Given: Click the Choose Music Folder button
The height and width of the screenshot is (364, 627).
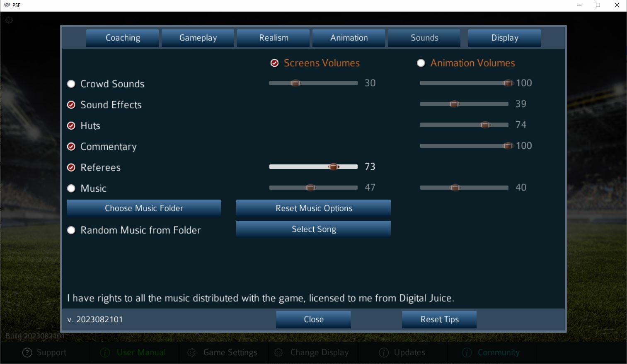Looking at the screenshot, I should pos(143,208).
